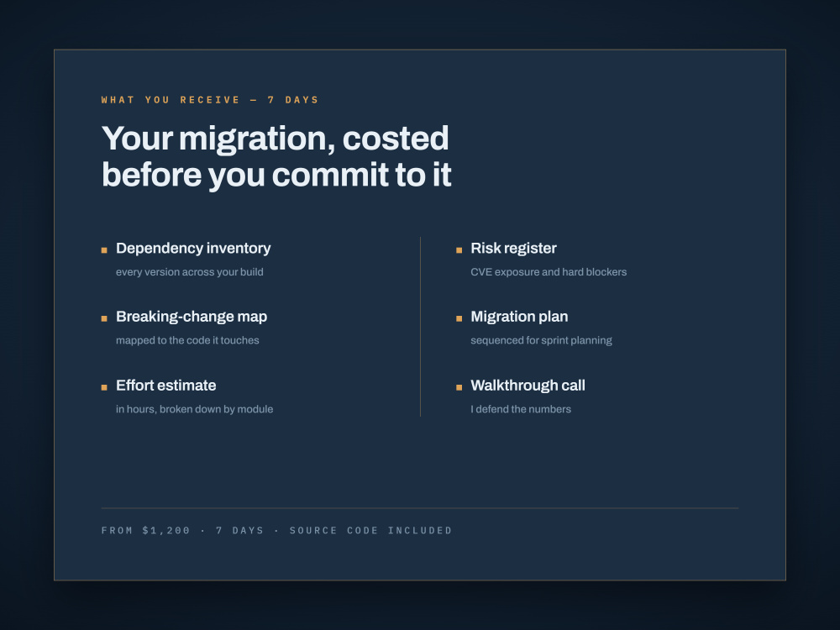Image resolution: width=840 pixels, height=630 pixels.
Task: Click the orange bullet beside 'Risk register'
Action: pos(459,250)
